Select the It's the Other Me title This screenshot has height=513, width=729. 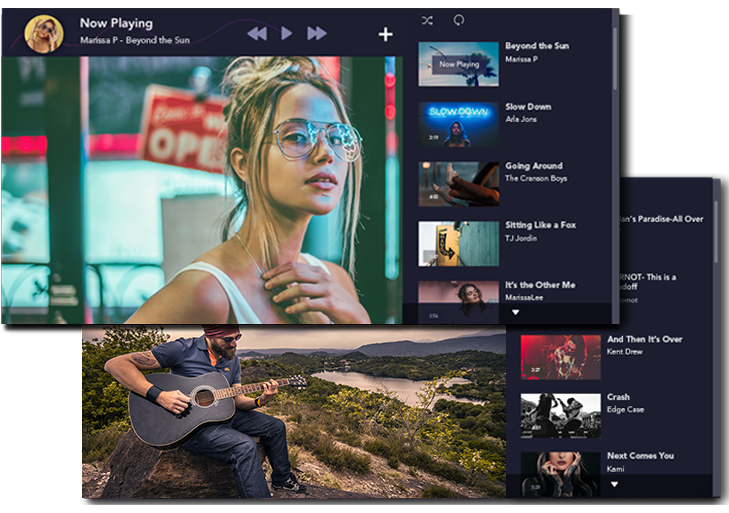point(540,285)
